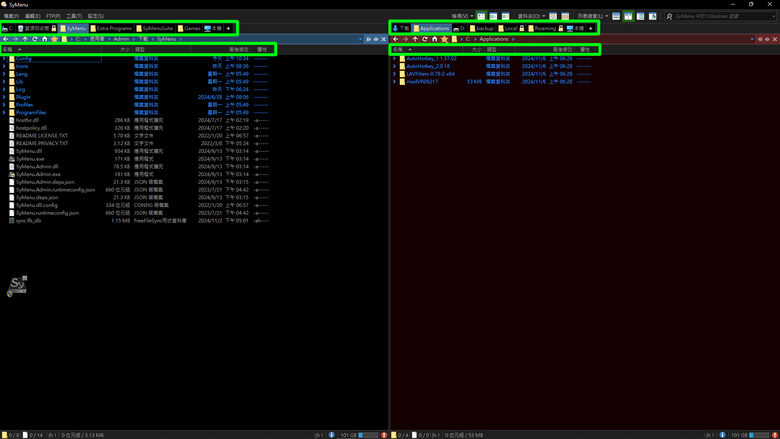Add a new tab in right pane

590,28
